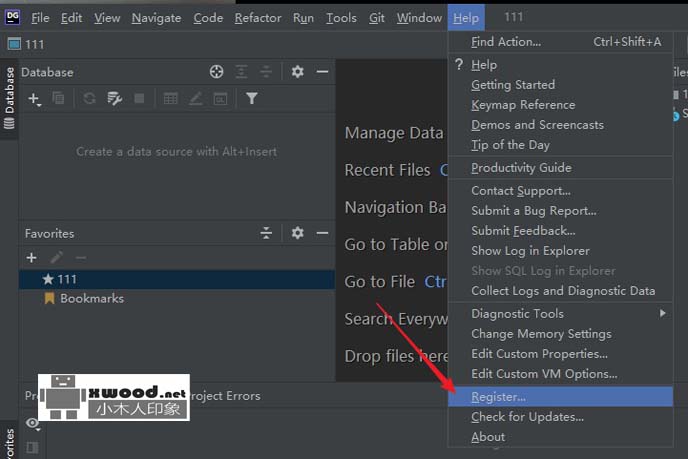Select the Bookmarks tree item
Viewport: 688px width, 459px height.
pos(177,298)
